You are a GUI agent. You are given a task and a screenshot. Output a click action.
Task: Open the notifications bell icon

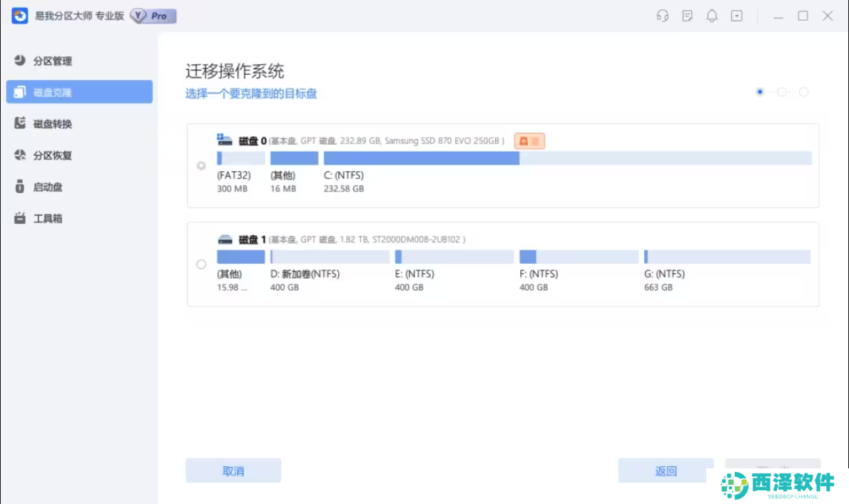tap(711, 16)
